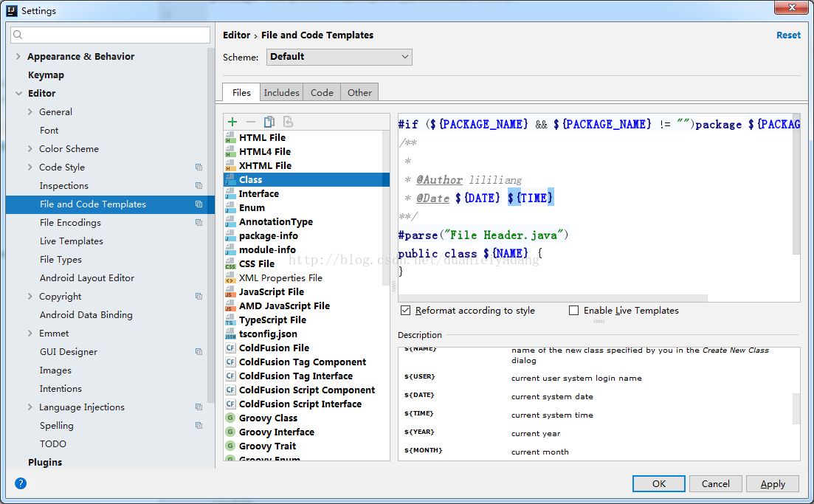This screenshot has width=814, height=504.
Task: Select AMD JavaScript File template
Action: (284, 305)
